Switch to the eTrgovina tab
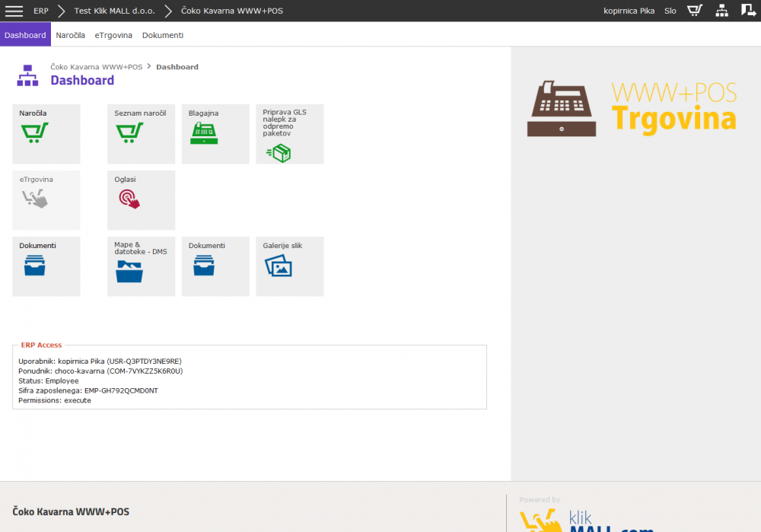 [113, 35]
